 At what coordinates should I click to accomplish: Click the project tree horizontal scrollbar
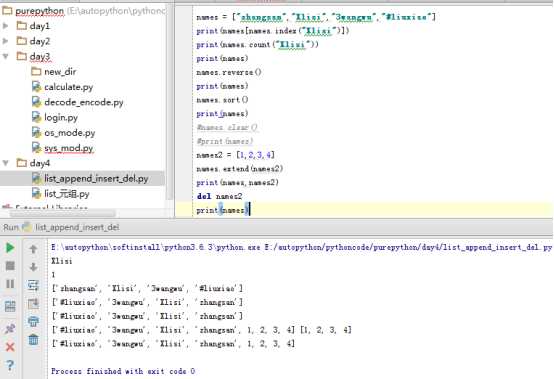[x=62, y=213]
